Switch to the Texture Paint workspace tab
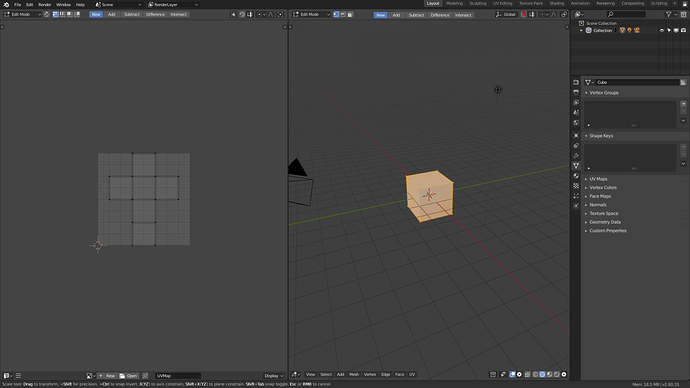The image size is (690, 388). (531, 3)
